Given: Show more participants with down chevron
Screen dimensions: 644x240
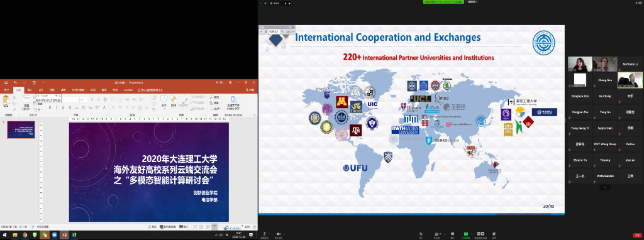Looking at the screenshot, I should click(x=604, y=187).
